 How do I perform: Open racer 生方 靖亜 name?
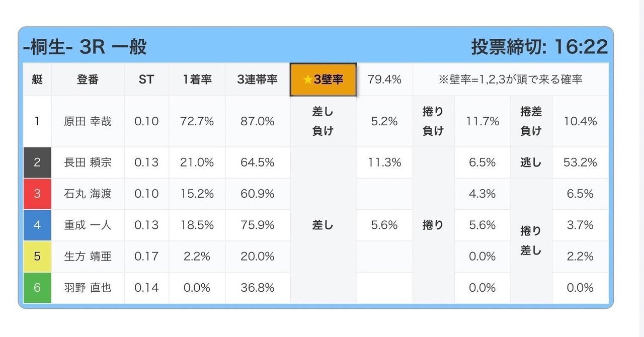click(x=88, y=256)
